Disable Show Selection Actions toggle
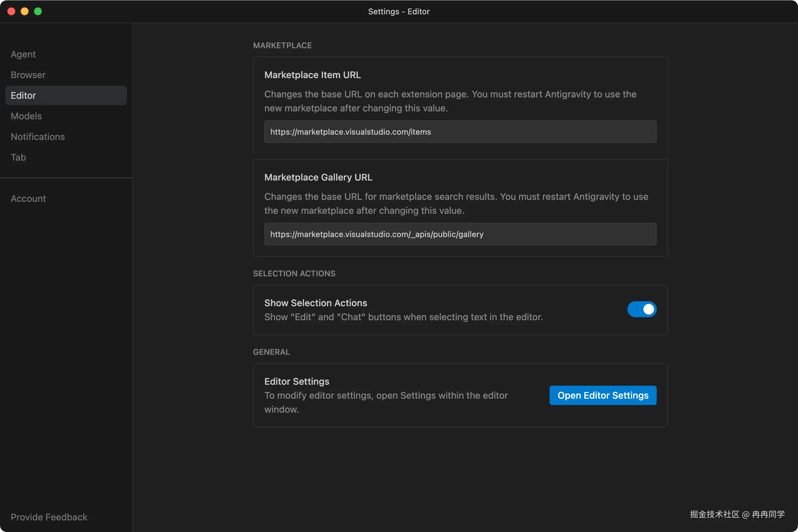Viewport: 798px width, 532px height. coord(642,310)
